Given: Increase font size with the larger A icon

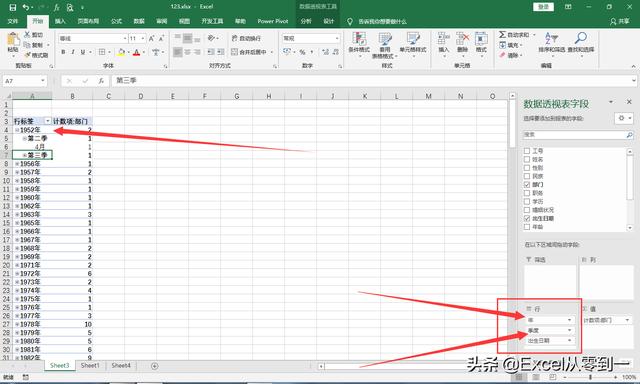Looking at the screenshot, I should (x=151, y=38).
